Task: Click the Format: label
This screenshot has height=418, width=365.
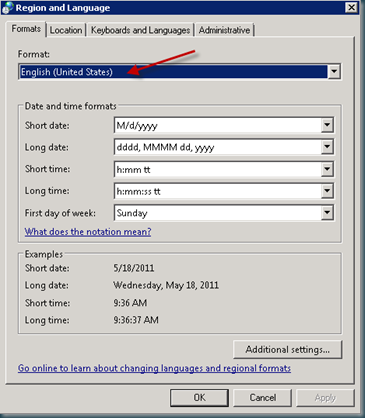Action: 34,54
